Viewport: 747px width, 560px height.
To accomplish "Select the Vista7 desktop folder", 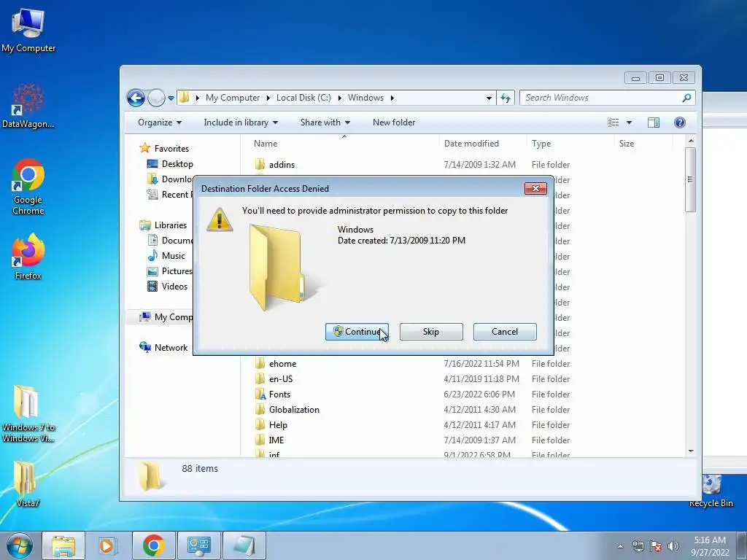I will tap(27, 484).
